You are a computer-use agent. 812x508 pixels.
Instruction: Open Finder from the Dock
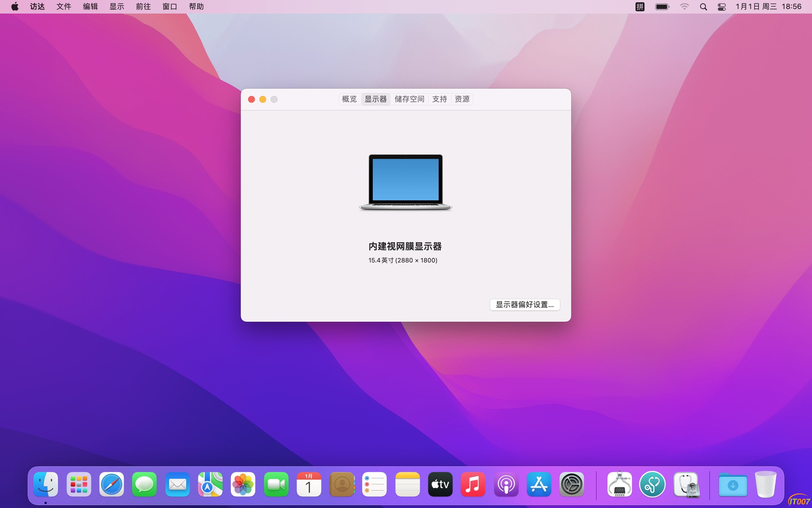[46, 484]
